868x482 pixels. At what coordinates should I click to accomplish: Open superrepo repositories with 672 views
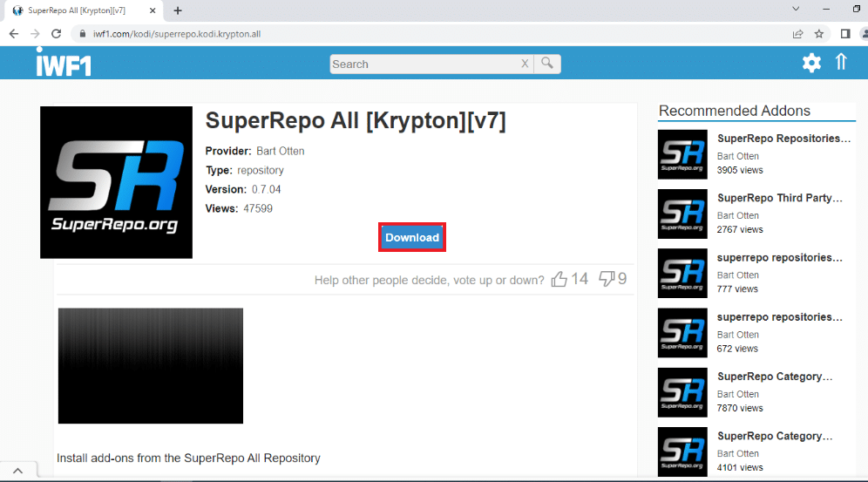[780, 317]
